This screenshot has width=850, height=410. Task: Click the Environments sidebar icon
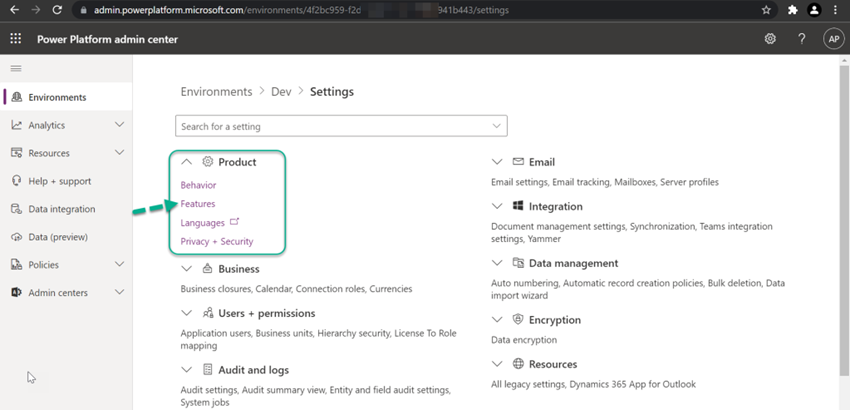coord(17,97)
